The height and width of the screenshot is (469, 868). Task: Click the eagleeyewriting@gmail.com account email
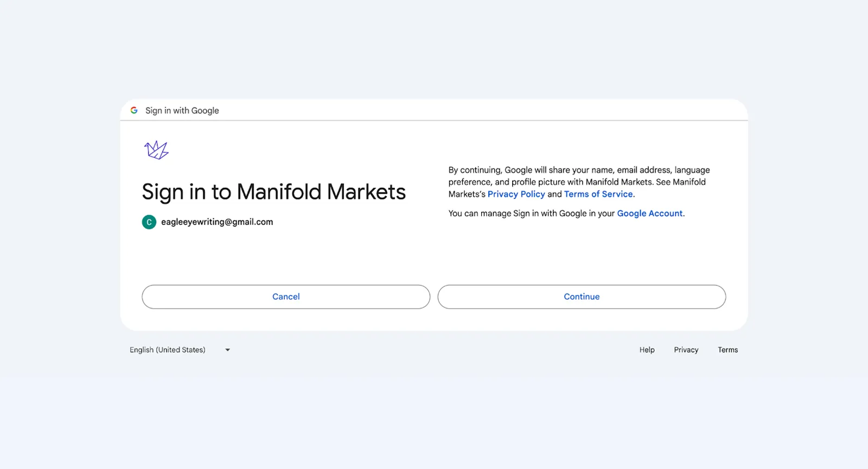pos(217,222)
